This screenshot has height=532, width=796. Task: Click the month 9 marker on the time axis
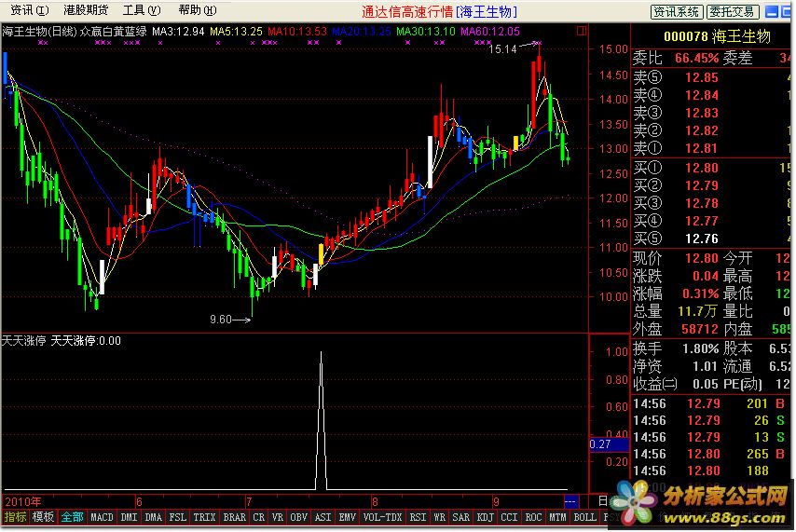click(x=496, y=501)
